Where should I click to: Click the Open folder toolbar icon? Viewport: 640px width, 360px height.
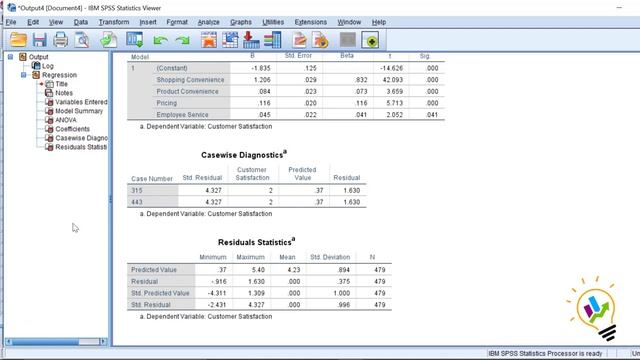[x=18, y=40]
